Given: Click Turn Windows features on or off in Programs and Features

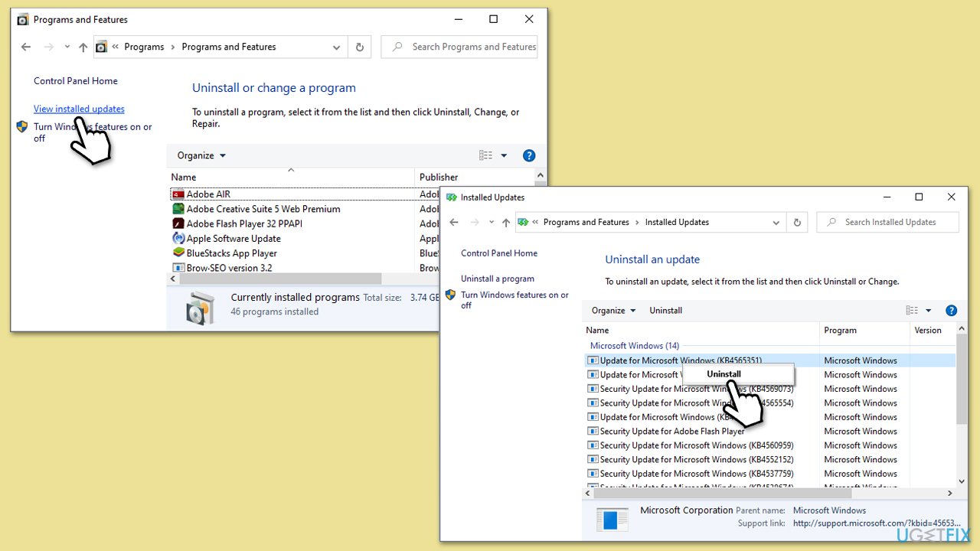Looking at the screenshot, I should click(x=93, y=132).
